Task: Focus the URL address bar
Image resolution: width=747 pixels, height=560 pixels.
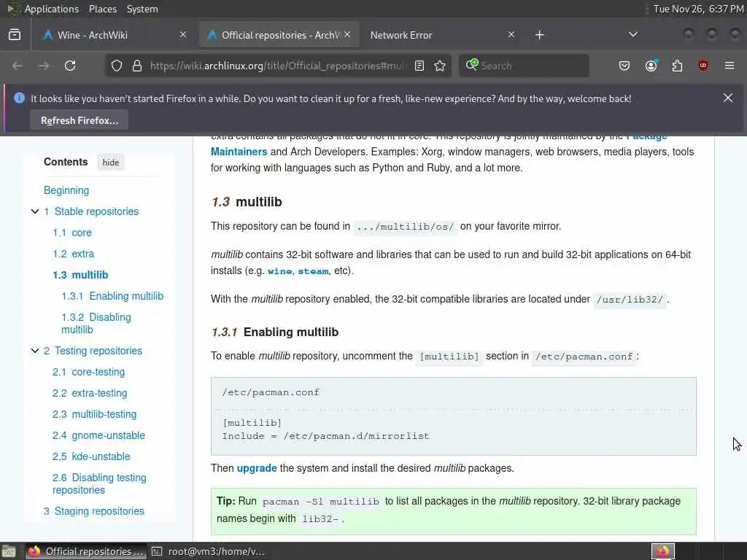Action: 276,66
